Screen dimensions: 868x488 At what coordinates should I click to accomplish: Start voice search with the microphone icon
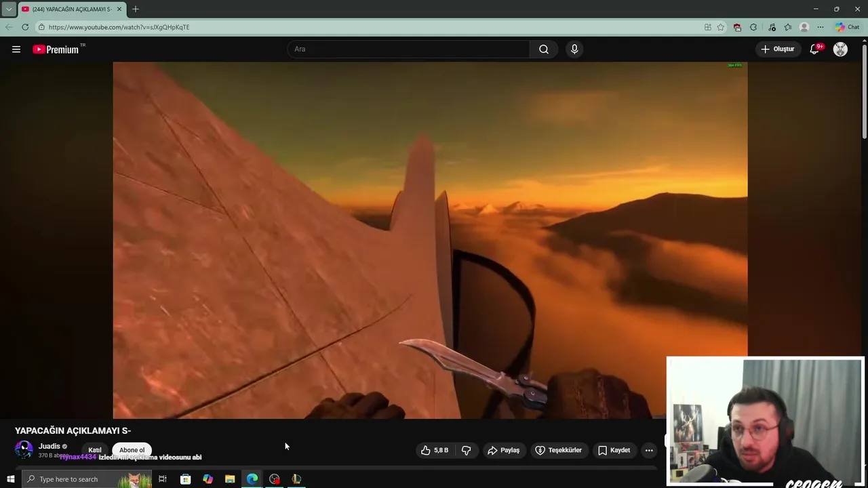[574, 49]
